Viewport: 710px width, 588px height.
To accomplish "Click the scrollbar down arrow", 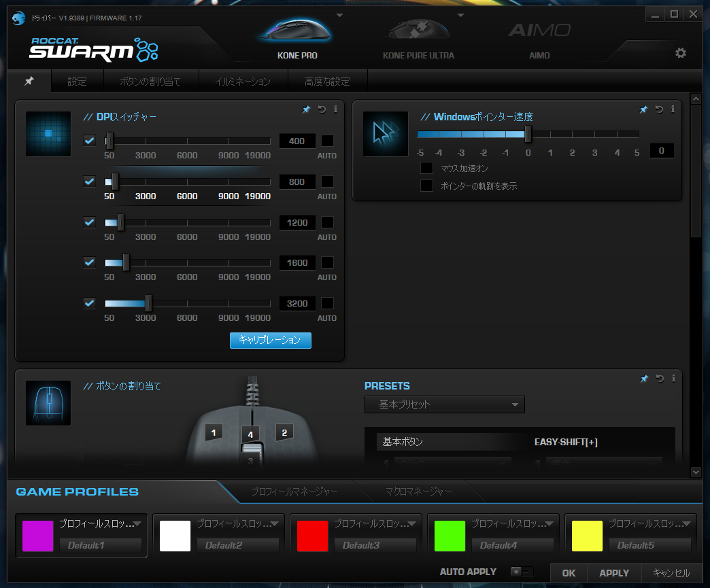I will click(x=696, y=472).
